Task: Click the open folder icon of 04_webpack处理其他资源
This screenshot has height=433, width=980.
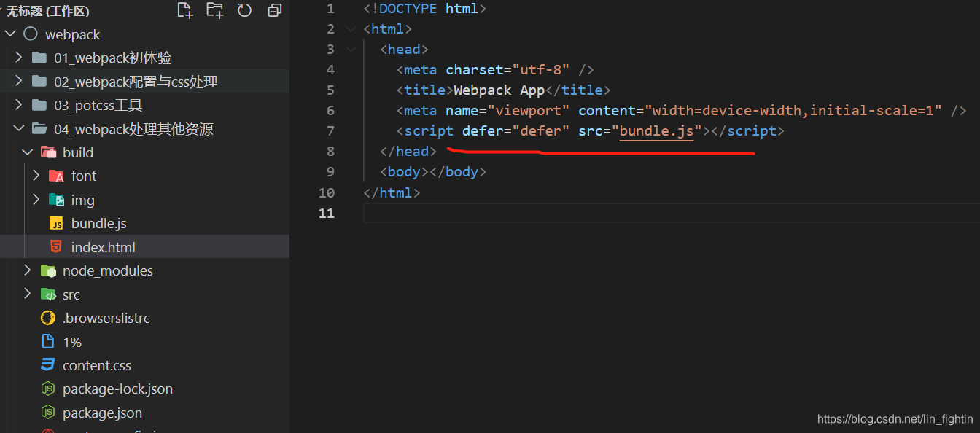Action: coord(39,129)
